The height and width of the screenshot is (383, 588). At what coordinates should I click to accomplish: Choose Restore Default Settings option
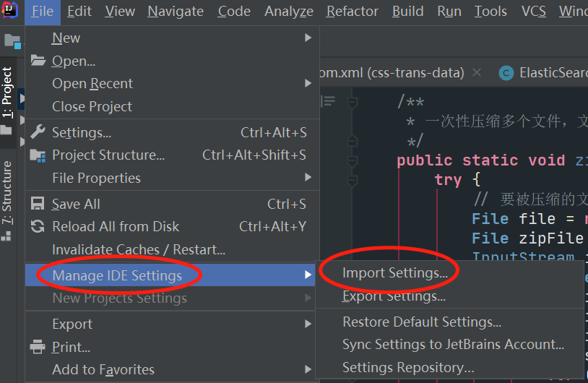pos(422,322)
